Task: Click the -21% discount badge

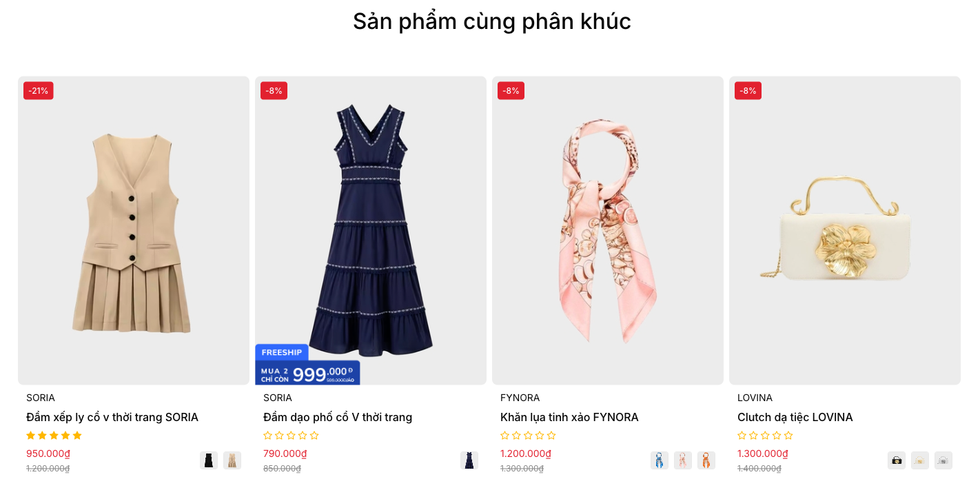Action: 39,90
